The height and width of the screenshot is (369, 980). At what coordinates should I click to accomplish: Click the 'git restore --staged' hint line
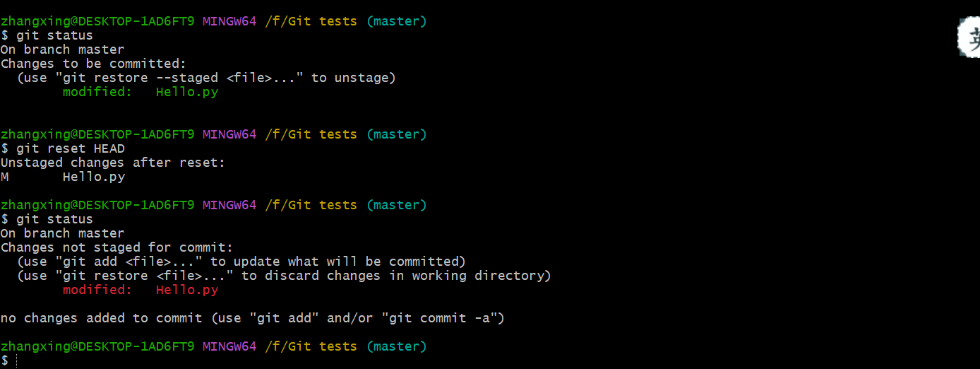207,78
